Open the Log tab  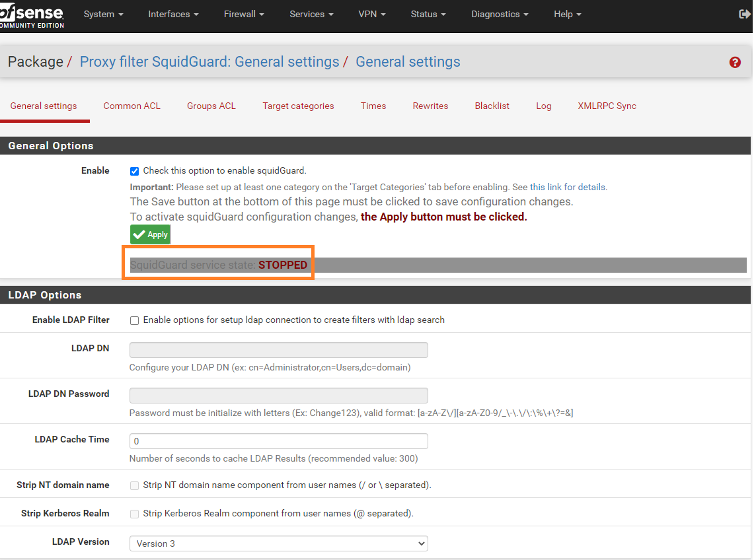point(543,106)
